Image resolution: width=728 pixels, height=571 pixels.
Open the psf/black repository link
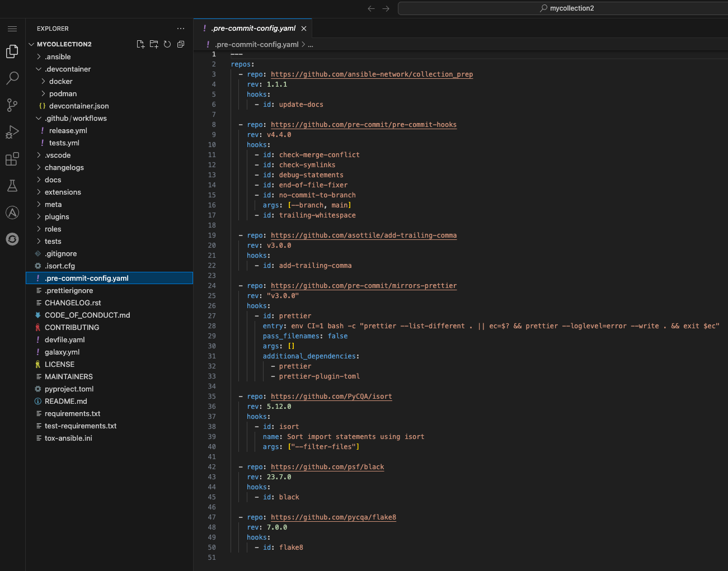pyautogui.click(x=327, y=466)
